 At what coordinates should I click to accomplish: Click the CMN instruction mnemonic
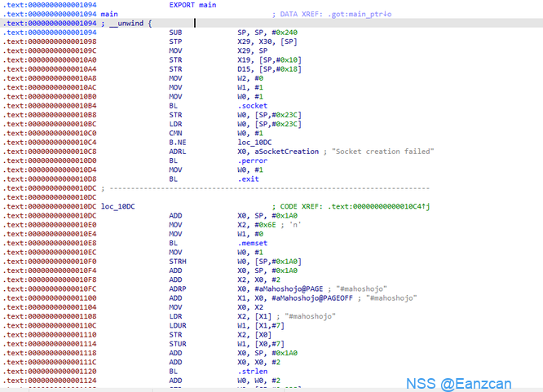point(175,133)
